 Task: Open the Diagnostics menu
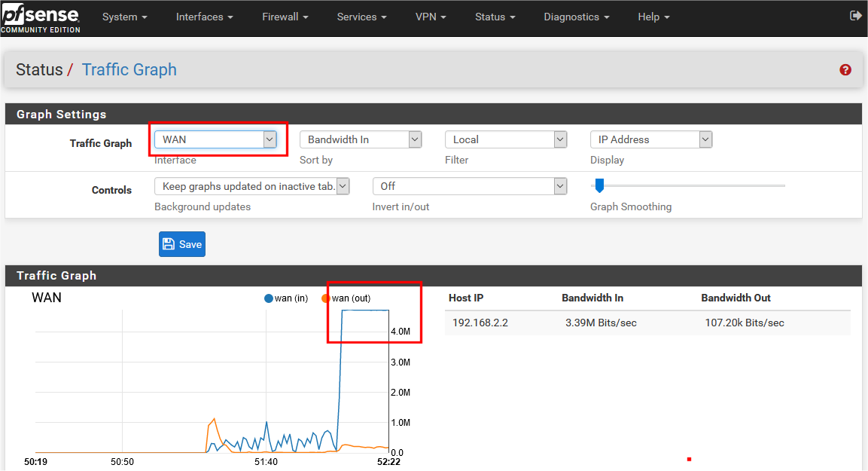point(576,17)
